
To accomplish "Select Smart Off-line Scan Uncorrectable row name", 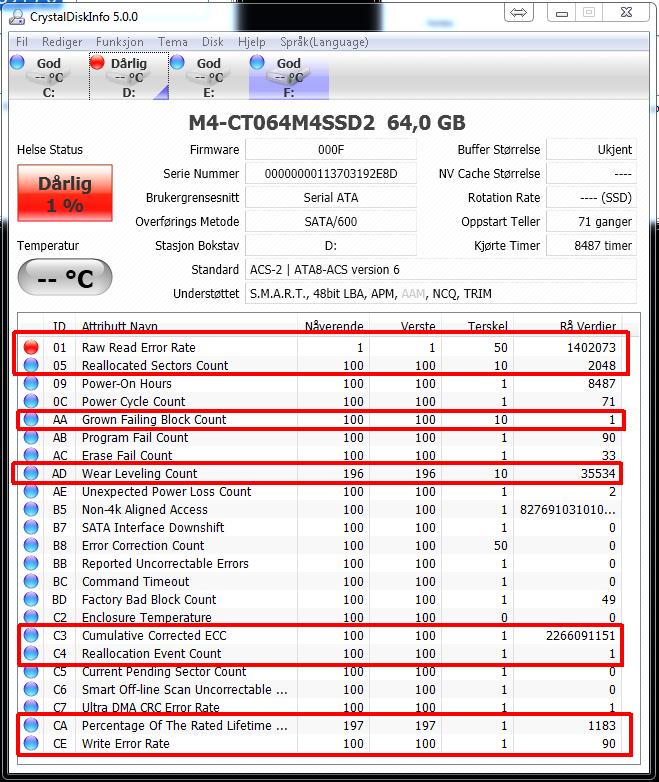I will (x=185, y=689).
